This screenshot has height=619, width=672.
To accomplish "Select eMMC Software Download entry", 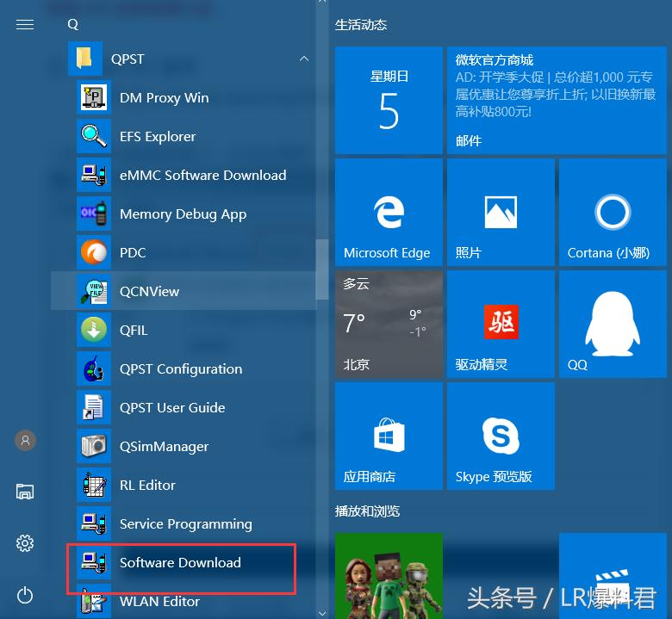I will [202, 175].
